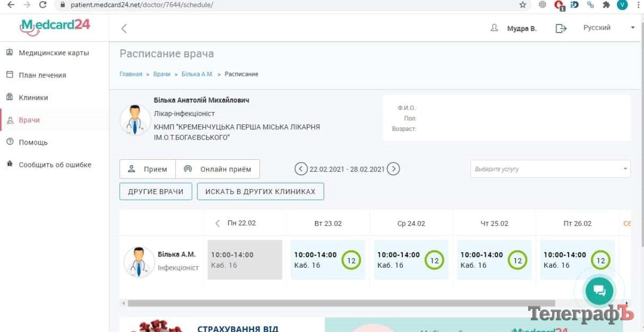This screenshot has height=332, width=644.
Task: Expand the Русский language selector
Action: point(608,28)
